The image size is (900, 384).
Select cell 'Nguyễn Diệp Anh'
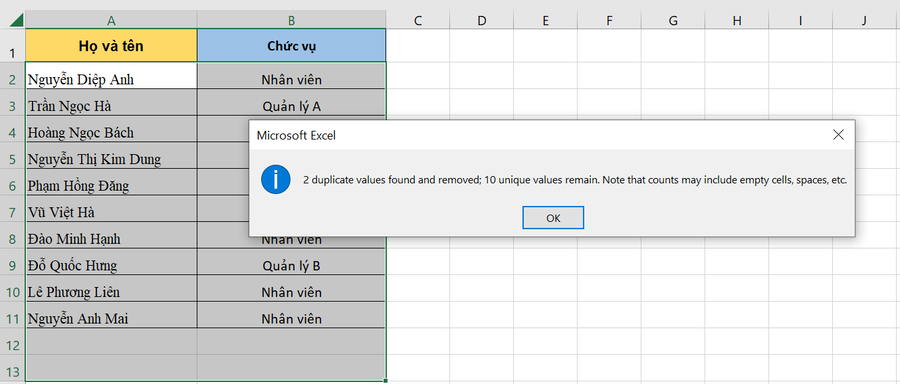(111, 75)
